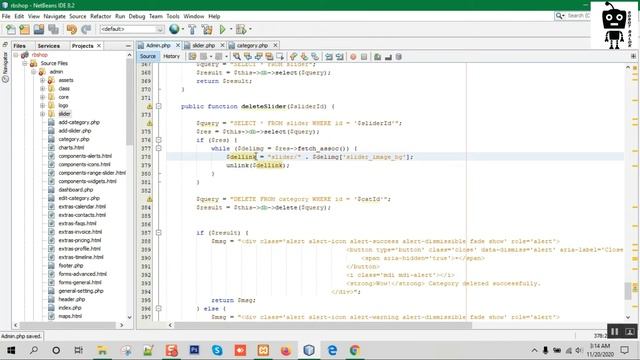Click the Stop Macro Recording icon
Screen dimensions: 640x360
click(x=364, y=57)
